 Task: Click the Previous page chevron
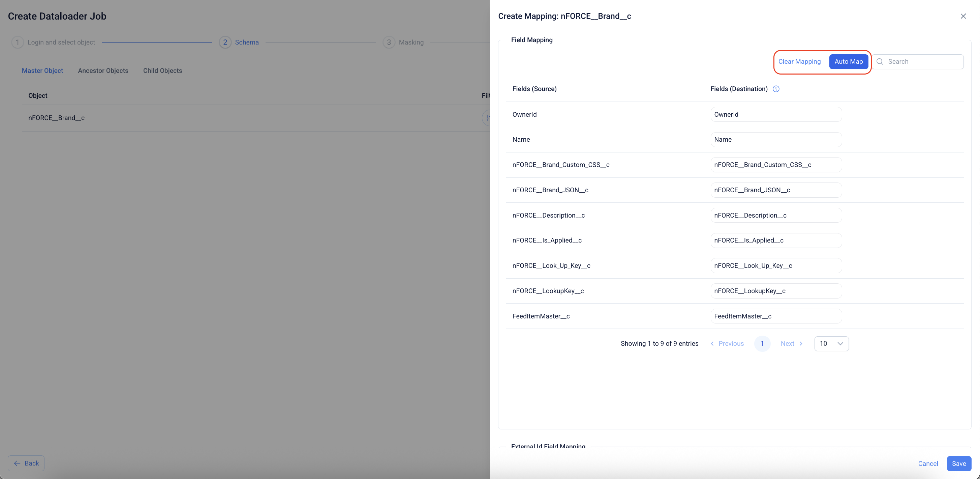tap(712, 343)
